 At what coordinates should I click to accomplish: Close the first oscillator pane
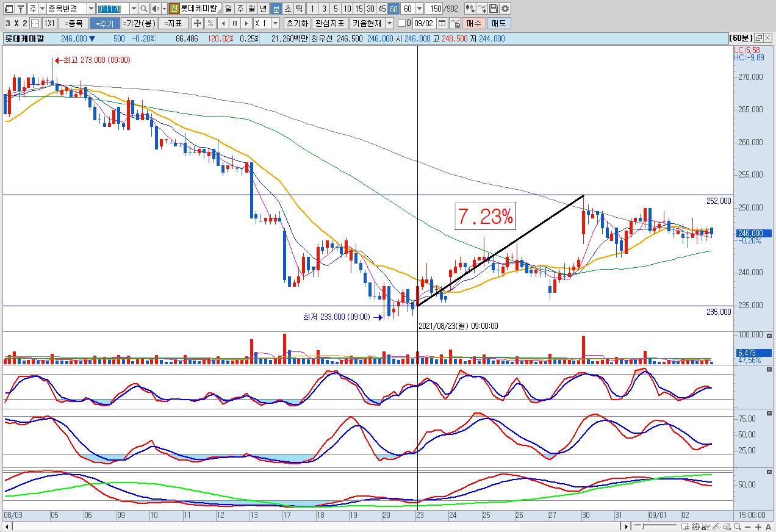(x=769, y=370)
